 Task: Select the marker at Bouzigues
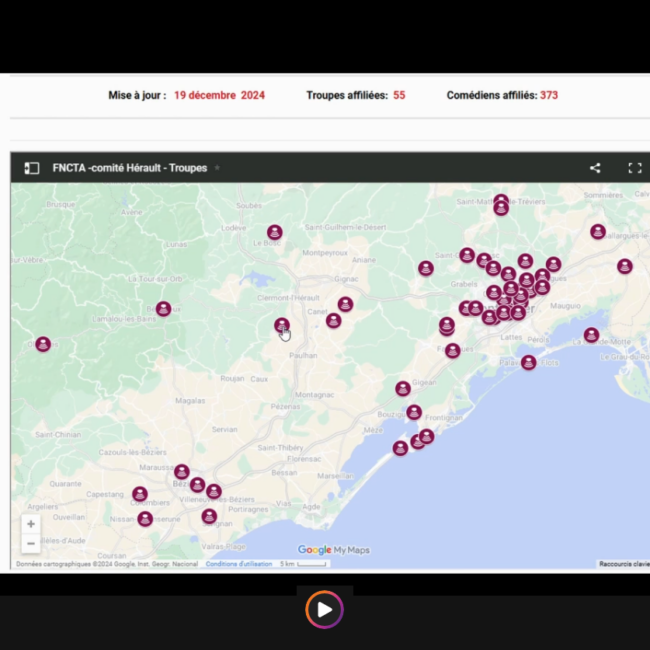point(414,412)
